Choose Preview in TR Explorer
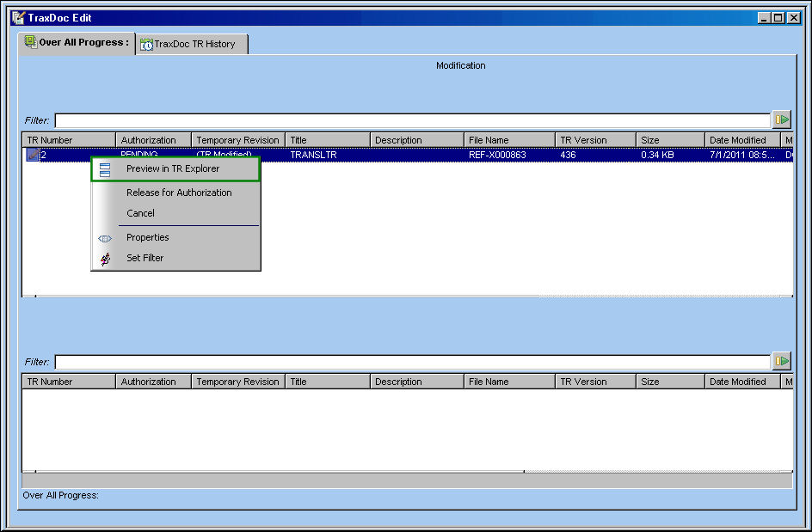 coord(175,168)
